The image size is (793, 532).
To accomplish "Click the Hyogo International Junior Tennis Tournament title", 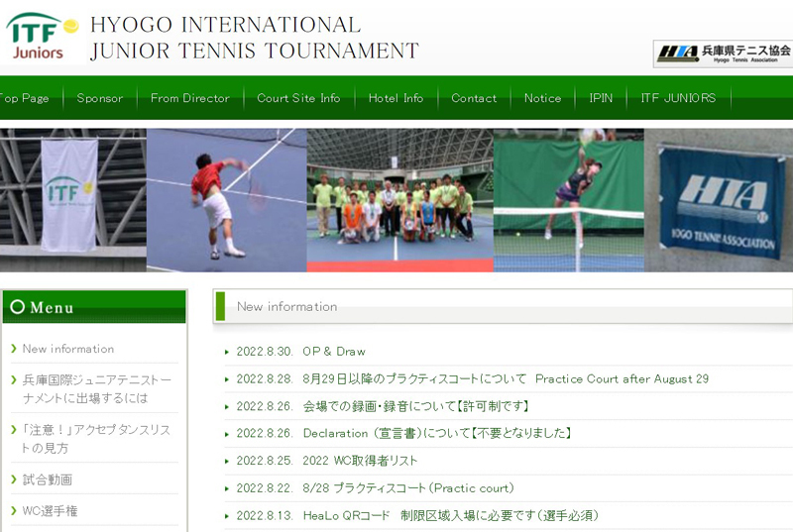I will [255, 38].
